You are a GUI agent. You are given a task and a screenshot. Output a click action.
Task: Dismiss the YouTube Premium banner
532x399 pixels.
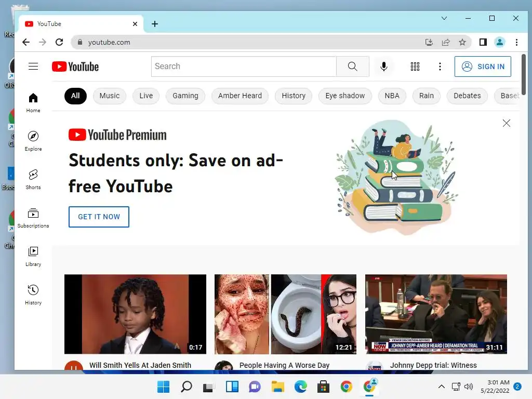pyautogui.click(x=506, y=123)
